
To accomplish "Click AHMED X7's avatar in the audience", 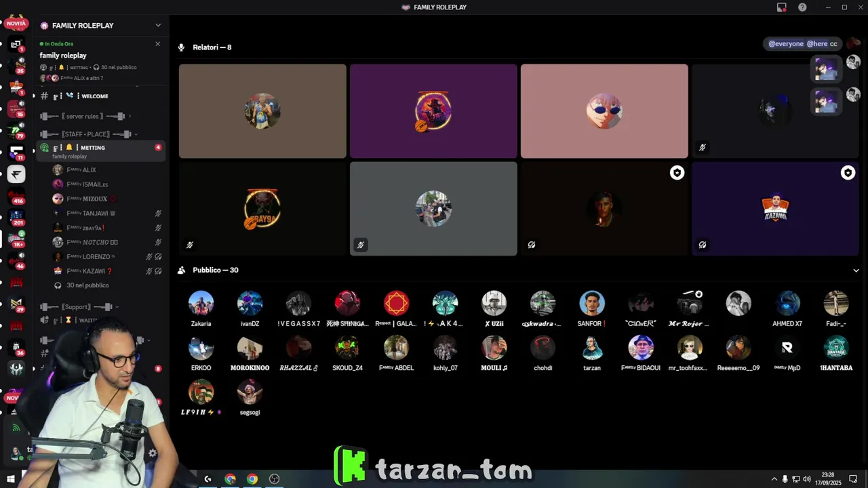I will click(x=787, y=303).
